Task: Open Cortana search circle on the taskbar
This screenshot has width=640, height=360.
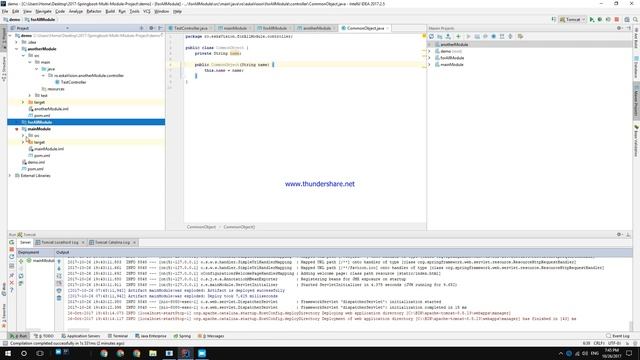Action: [24, 353]
